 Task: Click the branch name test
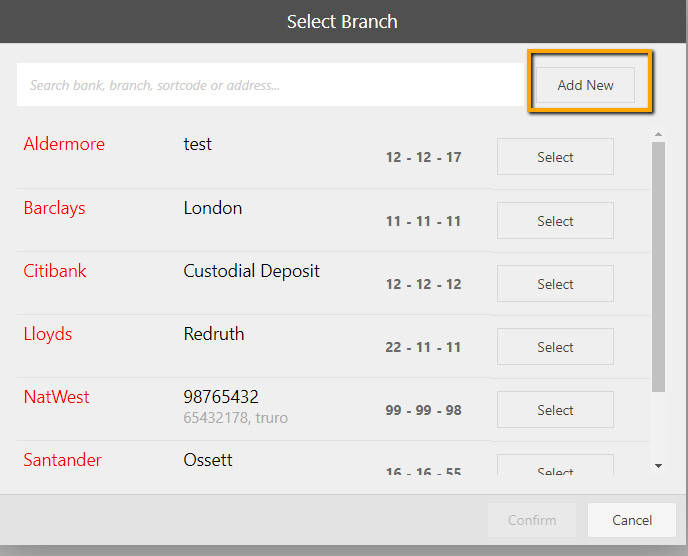(x=197, y=144)
